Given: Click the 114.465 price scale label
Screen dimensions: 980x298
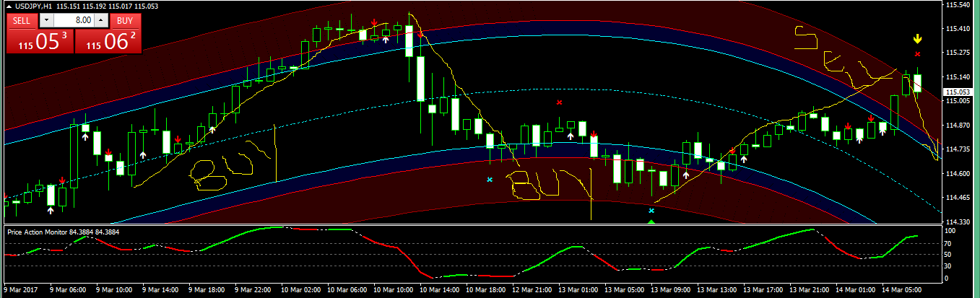Looking at the screenshot, I should [957, 197].
